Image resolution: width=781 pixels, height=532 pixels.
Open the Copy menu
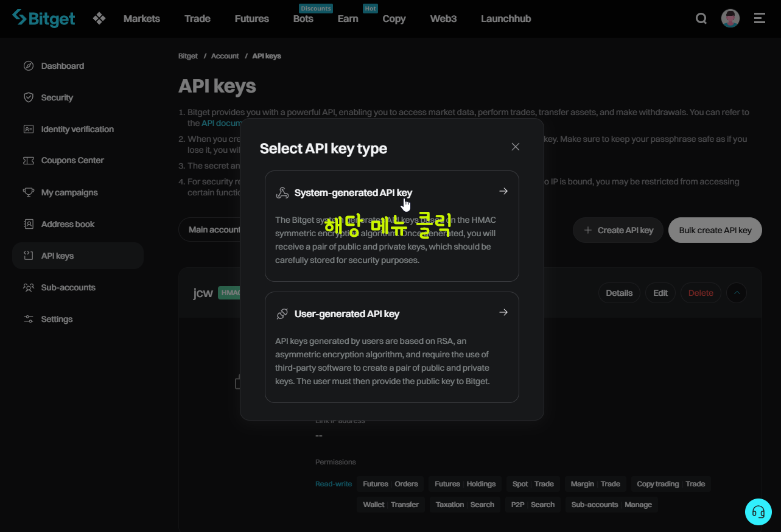pyautogui.click(x=394, y=19)
